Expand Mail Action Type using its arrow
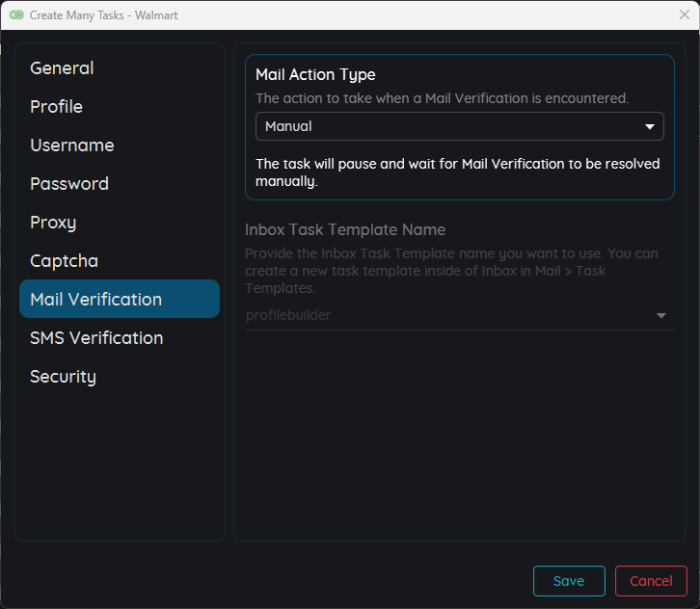700x609 pixels. pyautogui.click(x=650, y=127)
